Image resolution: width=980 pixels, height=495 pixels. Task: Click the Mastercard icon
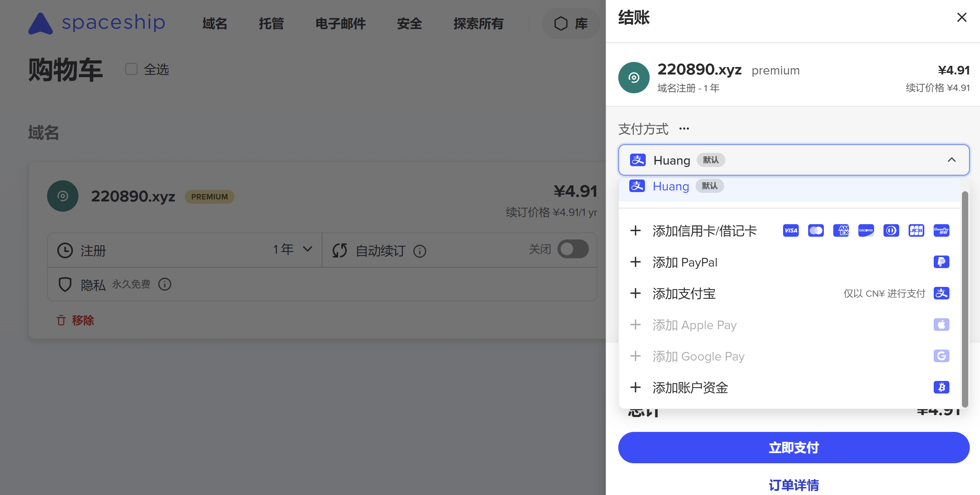pos(816,230)
